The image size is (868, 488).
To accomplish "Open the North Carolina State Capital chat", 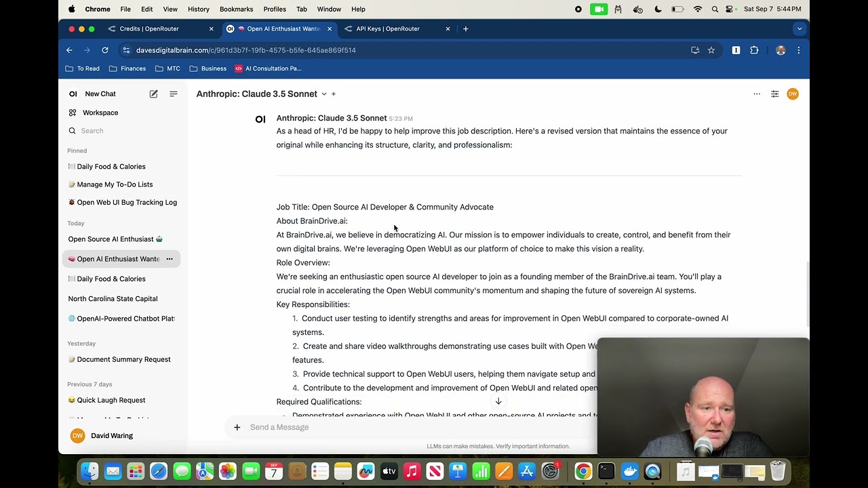I will pyautogui.click(x=113, y=299).
